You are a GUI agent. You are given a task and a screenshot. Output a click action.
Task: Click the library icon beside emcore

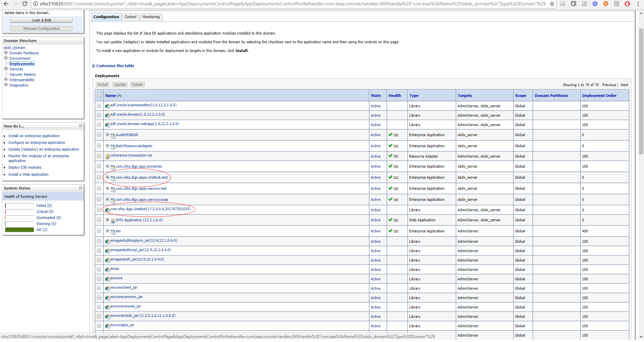[x=108, y=279]
